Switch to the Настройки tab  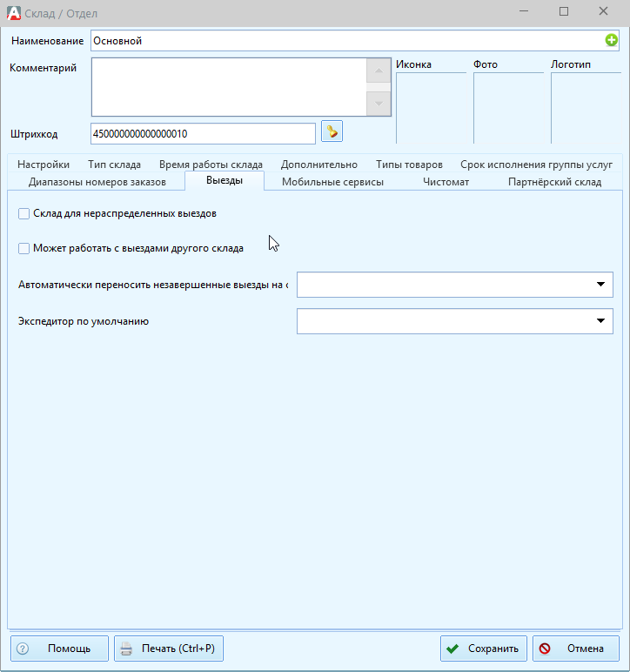pos(44,165)
